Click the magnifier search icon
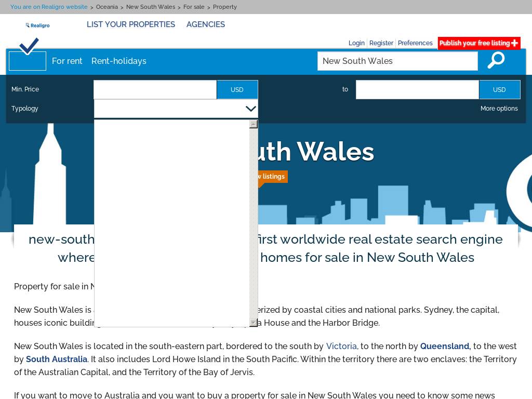The width and height of the screenshot is (532, 399). tap(496, 60)
